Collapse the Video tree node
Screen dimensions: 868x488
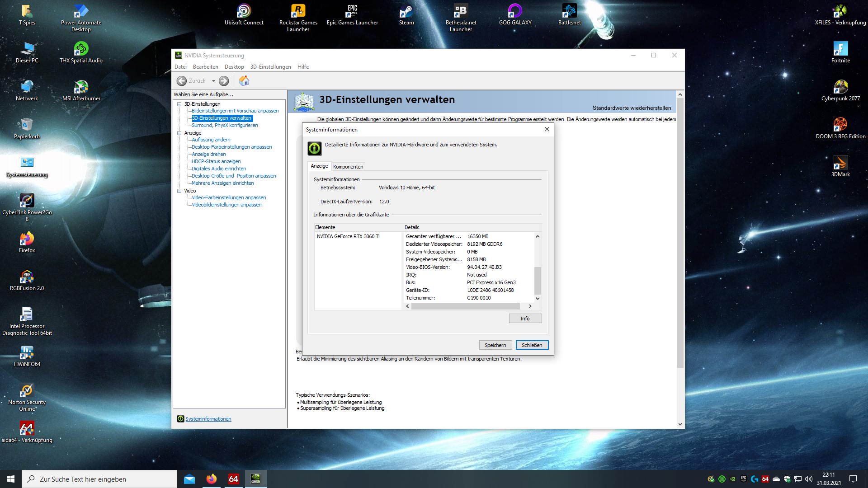coord(179,191)
